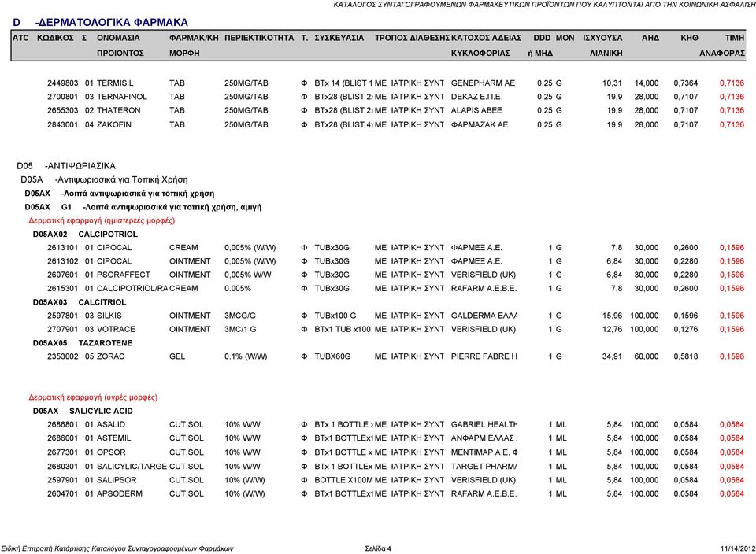756x554 pixels.
Task: Click the D -ΔΕΡΜΑΤΟΛΟΓΙΚΑ ΦΑΡΜΑΚΑ title
Action: click(x=100, y=22)
